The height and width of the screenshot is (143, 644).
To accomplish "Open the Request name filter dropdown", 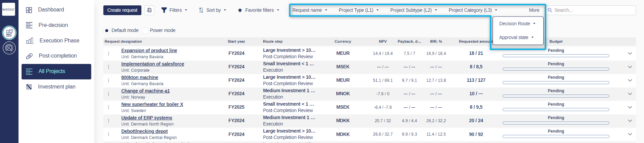I will tap(310, 10).
